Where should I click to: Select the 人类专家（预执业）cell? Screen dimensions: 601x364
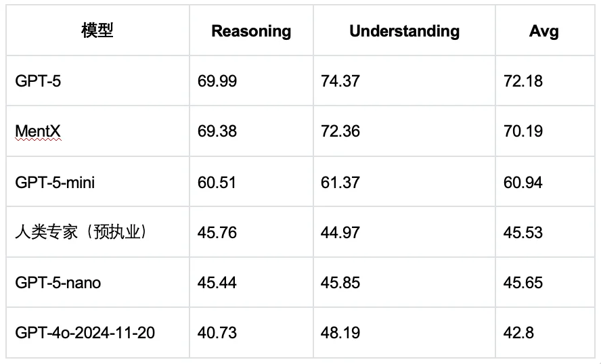(81, 232)
